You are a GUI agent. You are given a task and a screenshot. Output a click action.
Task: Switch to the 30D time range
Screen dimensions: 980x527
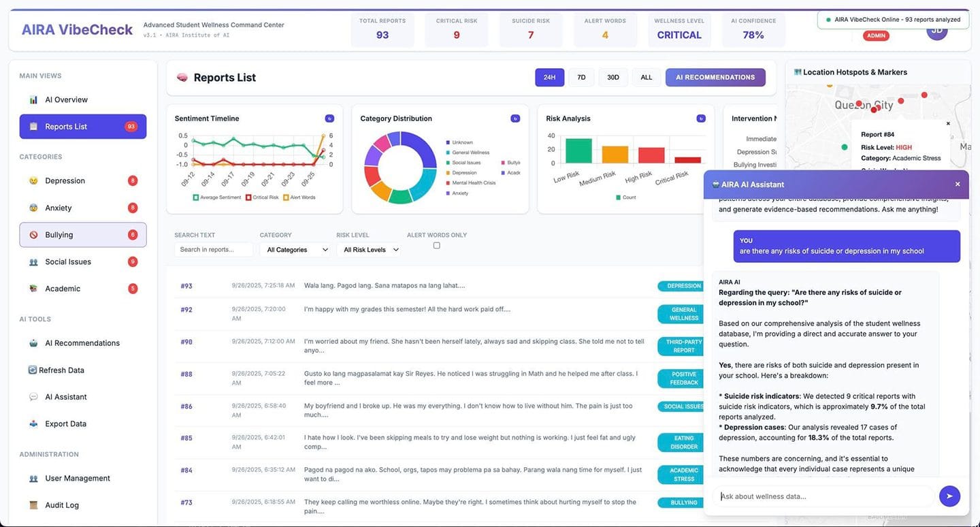[613, 78]
